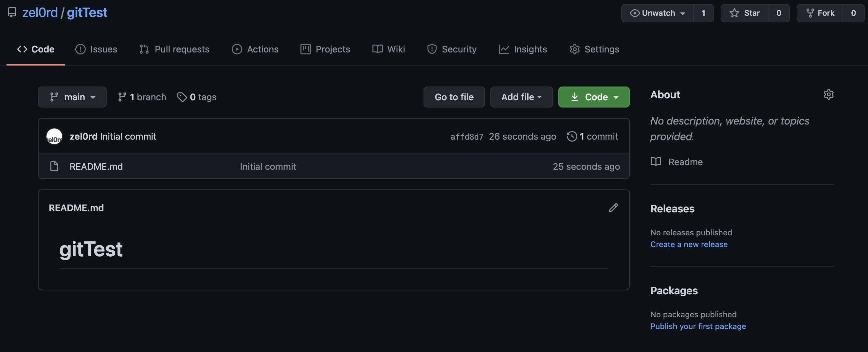Click the Unwatch button
The image size is (868, 352).
(658, 13)
